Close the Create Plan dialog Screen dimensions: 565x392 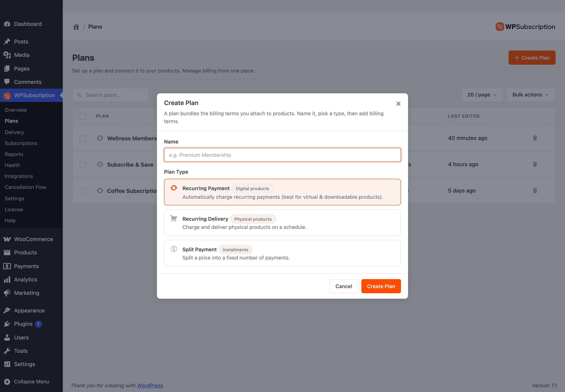398,104
